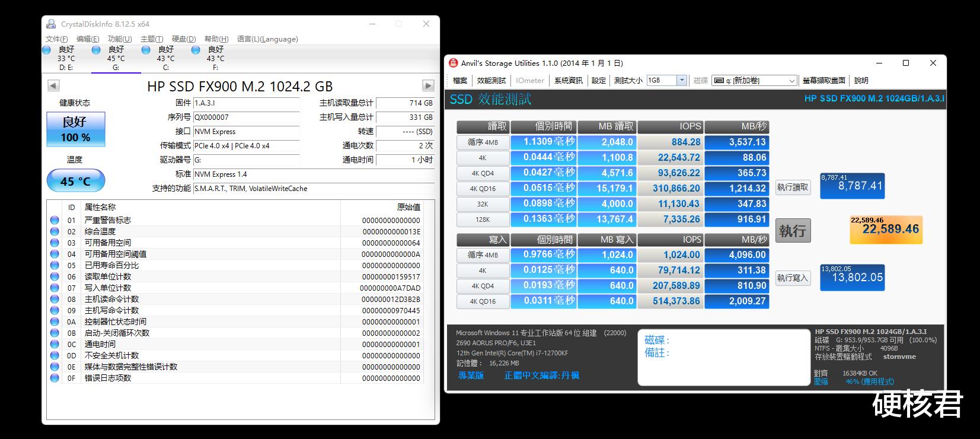Click the status orb for attribute 0B 启动-关闭循环次数
This screenshot has height=439, width=980.
click(55, 333)
